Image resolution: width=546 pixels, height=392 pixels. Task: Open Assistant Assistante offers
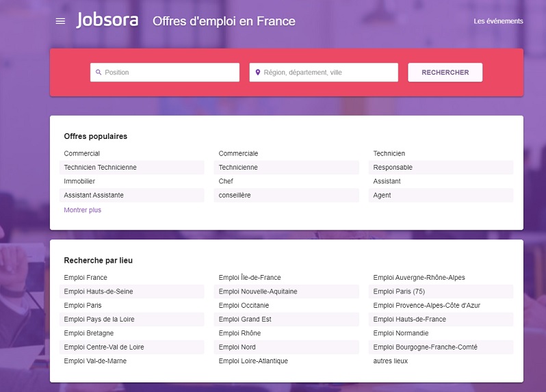tap(94, 195)
